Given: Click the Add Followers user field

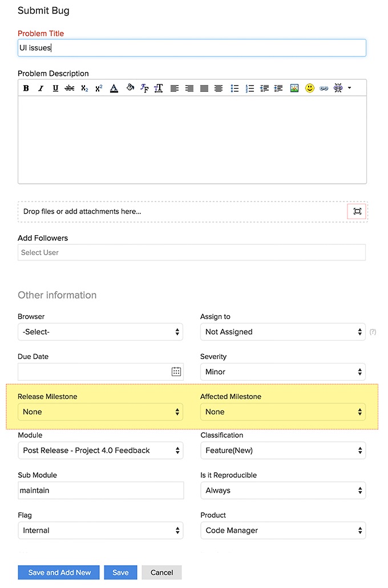Looking at the screenshot, I should click(192, 252).
